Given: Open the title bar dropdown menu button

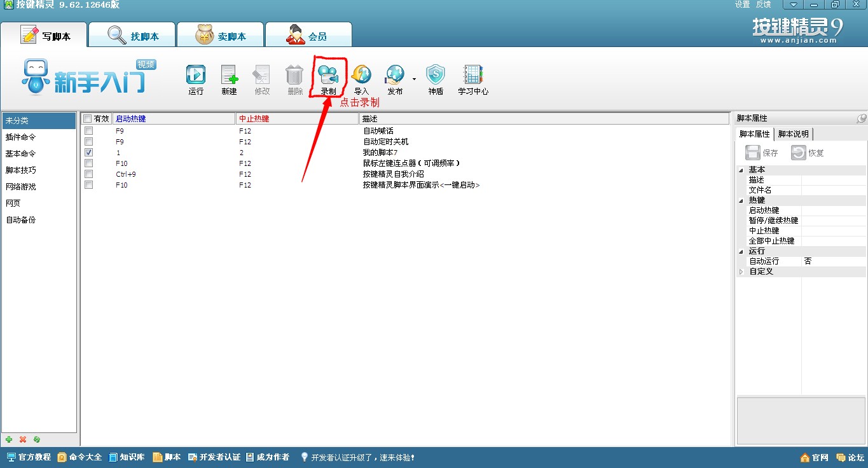Looking at the screenshot, I should point(793,4).
